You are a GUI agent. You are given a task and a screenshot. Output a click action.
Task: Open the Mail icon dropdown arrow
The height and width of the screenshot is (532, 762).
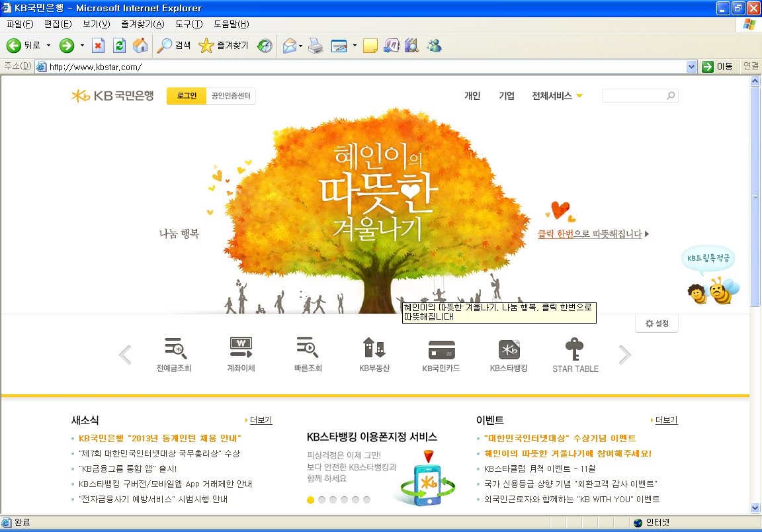coord(301,46)
